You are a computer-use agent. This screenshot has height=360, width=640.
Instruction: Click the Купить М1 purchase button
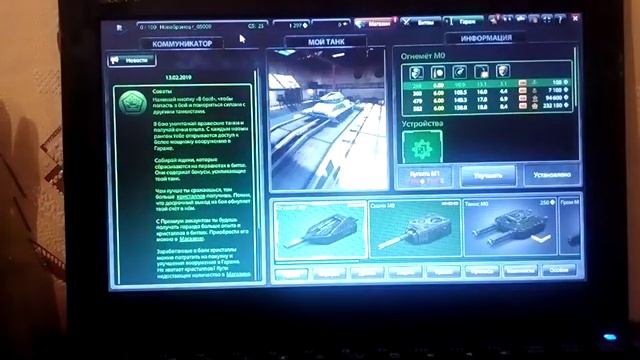pyautogui.click(x=425, y=177)
